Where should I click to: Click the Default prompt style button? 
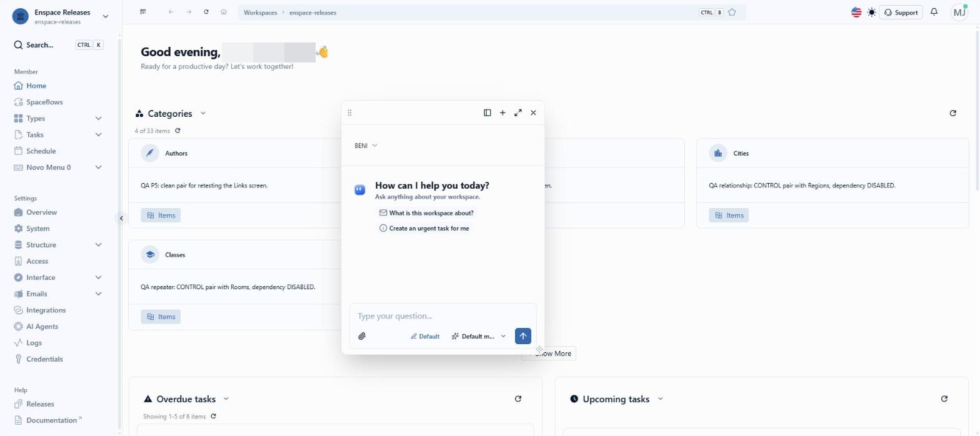point(425,336)
